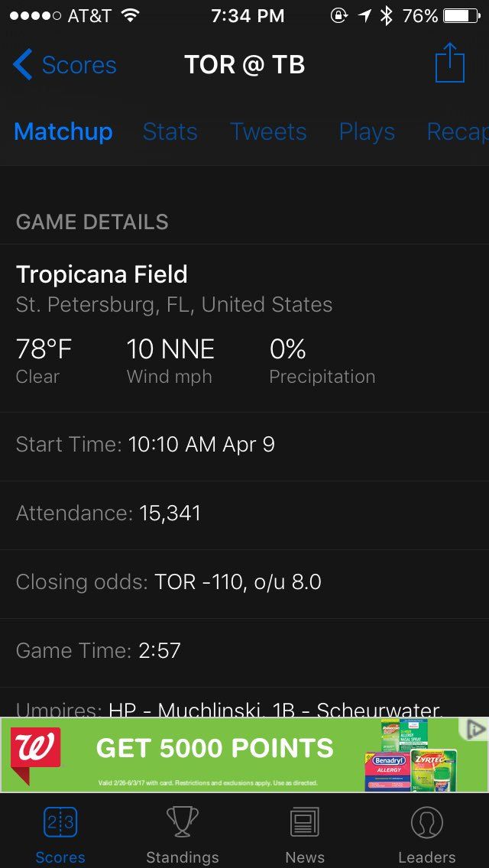The width and height of the screenshot is (489, 868).
Task: Tap the Closing odds row
Action: click(x=244, y=584)
